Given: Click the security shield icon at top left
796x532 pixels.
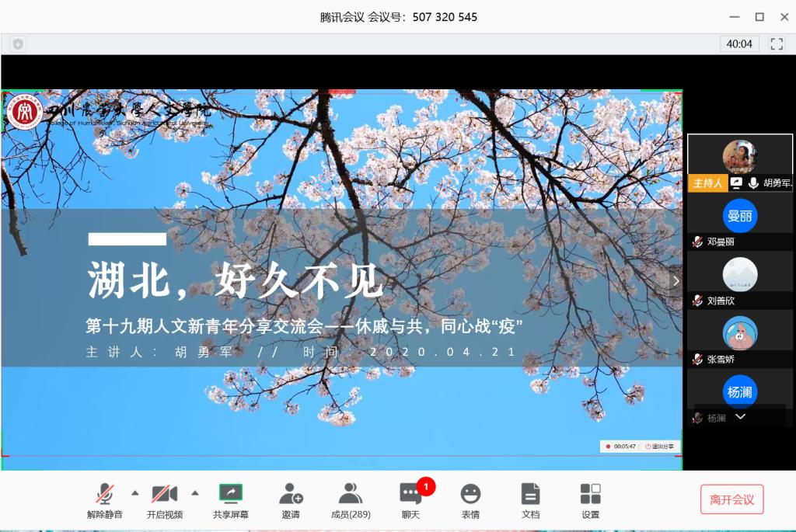Looking at the screenshot, I should pos(17,44).
